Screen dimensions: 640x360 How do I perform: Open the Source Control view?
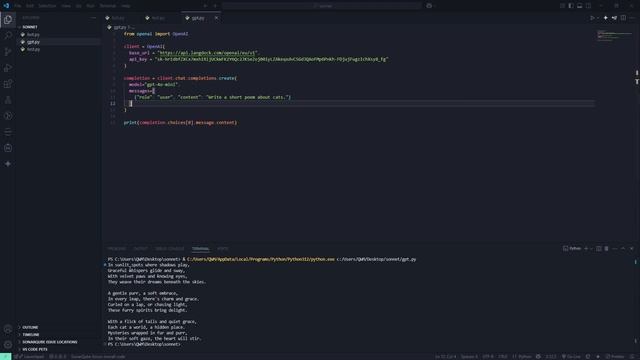pos(8,52)
